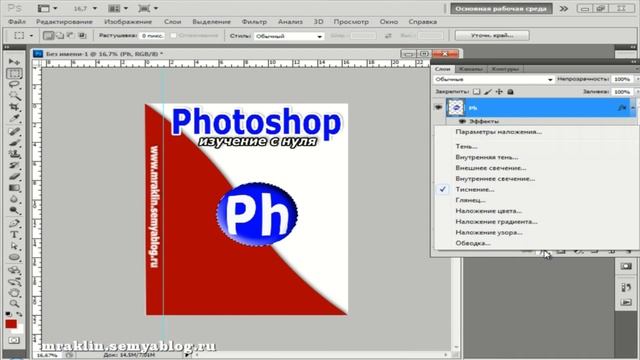Viewport: 640px width, 360px height.
Task: Switch to the Каналы tab
Action: 471,69
